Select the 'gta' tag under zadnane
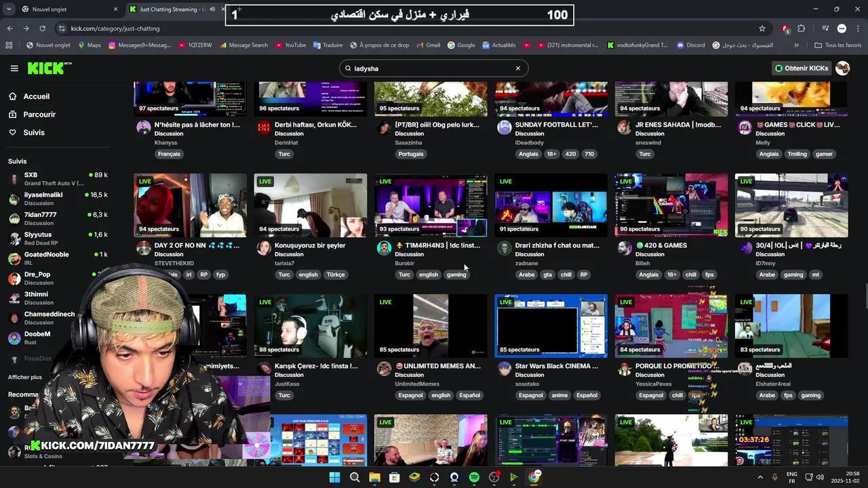Viewport: 868px width, 488px height. click(548, 274)
